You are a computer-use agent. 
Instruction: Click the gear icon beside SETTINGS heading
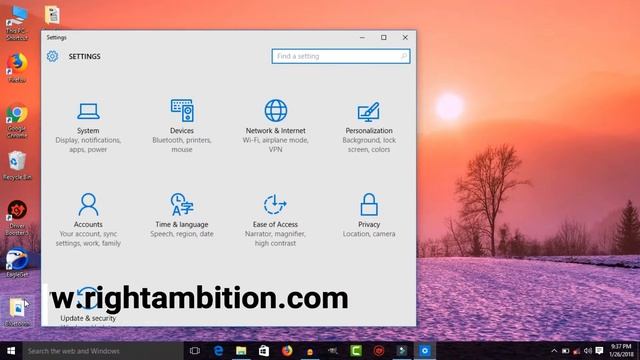click(52, 56)
